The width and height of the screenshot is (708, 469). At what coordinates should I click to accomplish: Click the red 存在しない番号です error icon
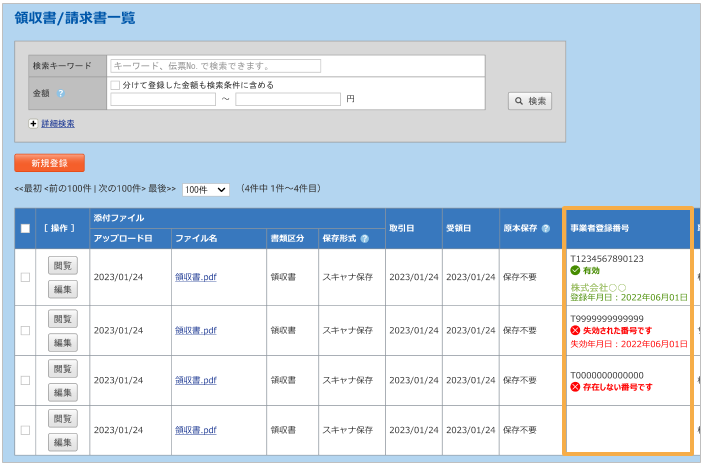click(x=575, y=386)
